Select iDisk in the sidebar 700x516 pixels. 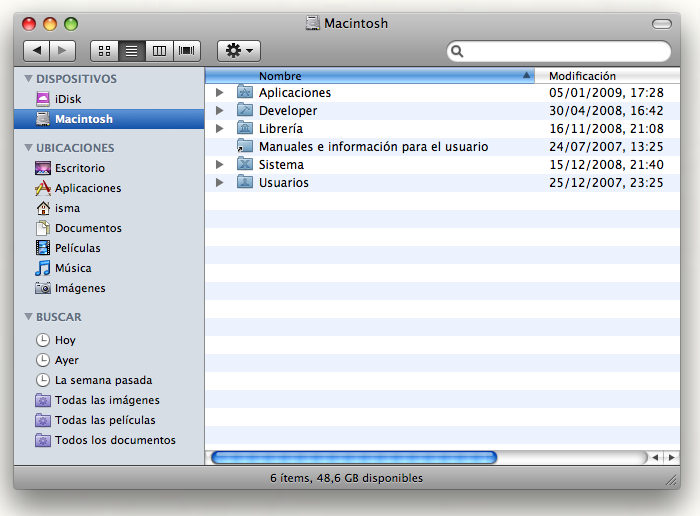(109, 99)
